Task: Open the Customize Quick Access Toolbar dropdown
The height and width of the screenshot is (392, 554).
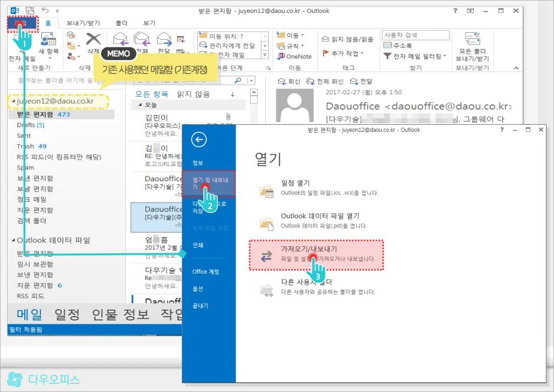Action: [x=57, y=11]
